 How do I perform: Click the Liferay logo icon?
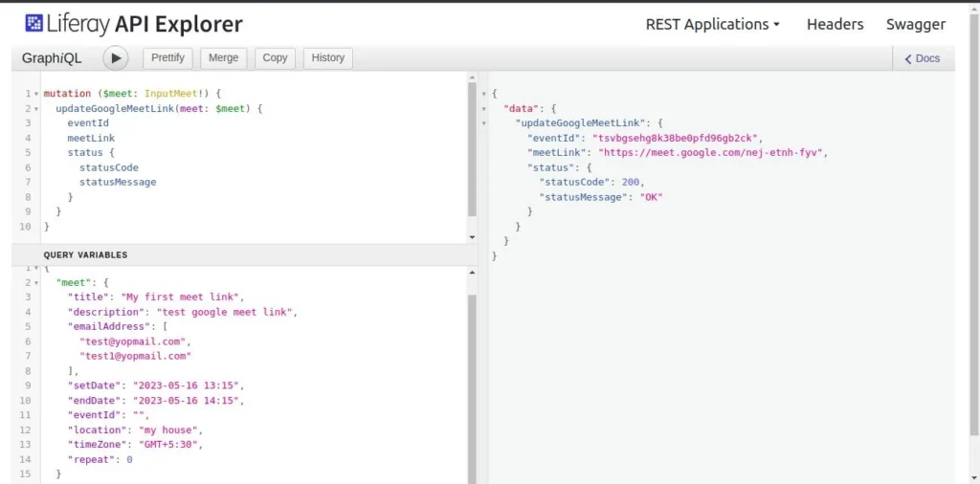(33, 23)
